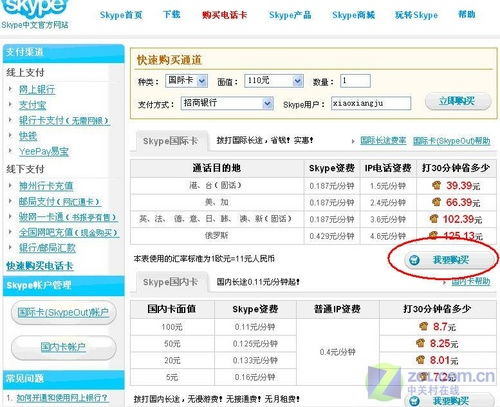Open the 国际卡(SkypeOut)帮助 link
The width and height of the screenshot is (500, 407).
point(452,141)
